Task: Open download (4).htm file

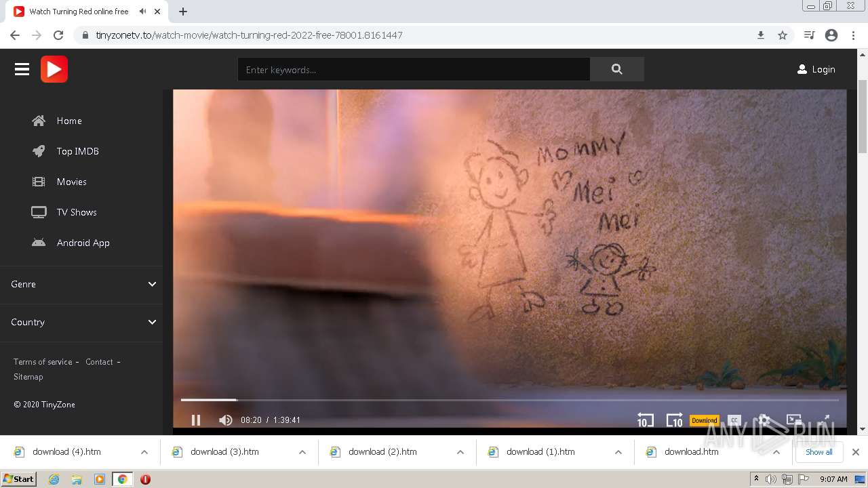Action: coord(66,452)
